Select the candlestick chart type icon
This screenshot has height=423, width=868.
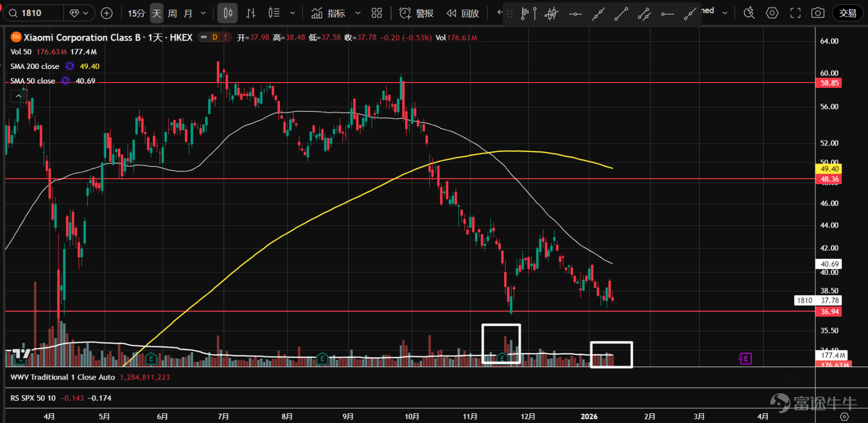228,13
